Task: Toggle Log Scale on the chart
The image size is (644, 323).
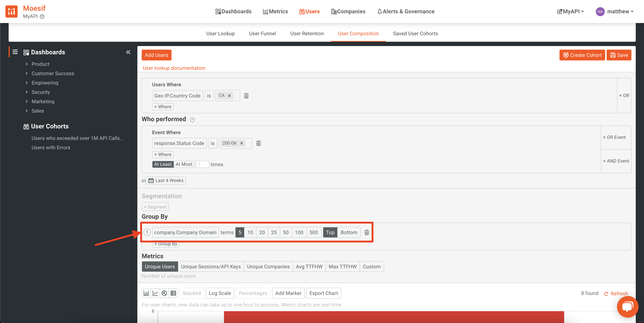Action: [220, 293]
